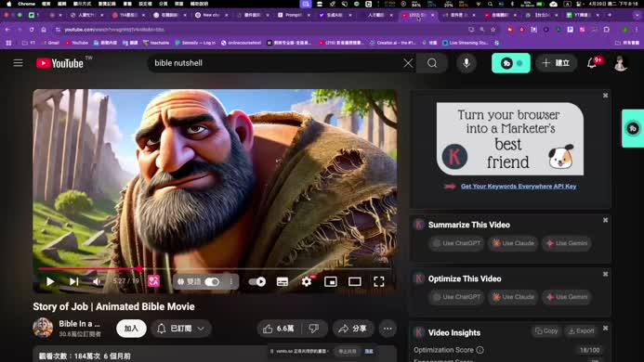The image size is (644, 362).
Task: Show Optimization Score info tooltip
Action: pyautogui.click(x=480, y=350)
